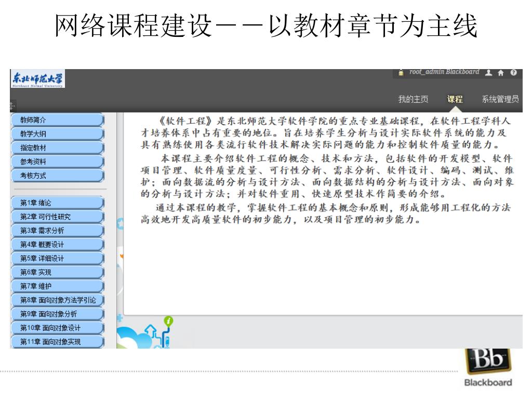Switch to the 课程 tab
The width and height of the screenshot is (532, 399).
[x=455, y=99]
